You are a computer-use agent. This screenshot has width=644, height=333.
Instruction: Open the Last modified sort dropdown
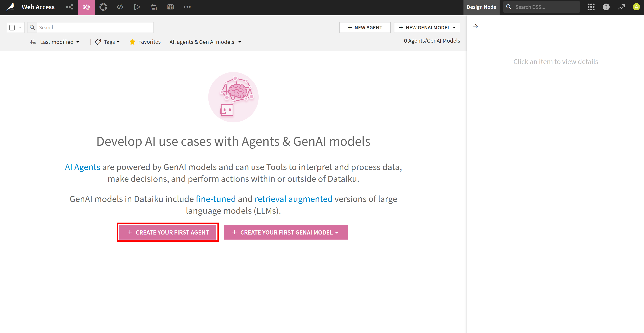pyautogui.click(x=60, y=42)
